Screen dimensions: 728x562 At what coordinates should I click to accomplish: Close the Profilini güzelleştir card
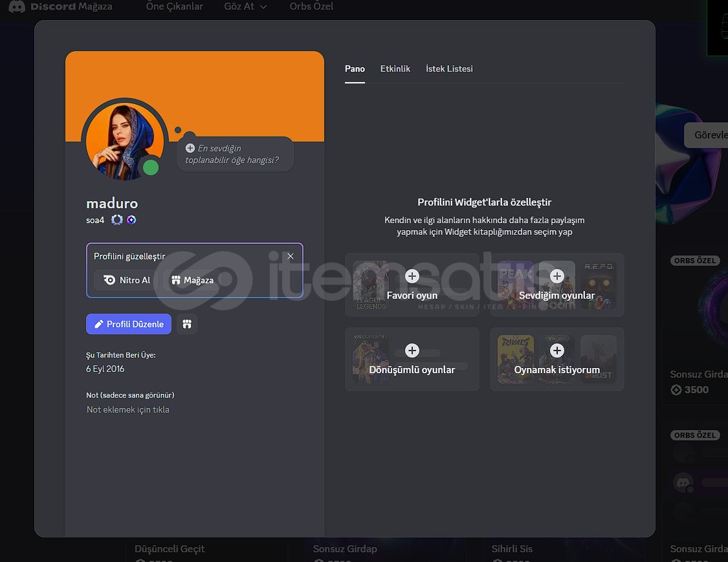click(x=291, y=256)
